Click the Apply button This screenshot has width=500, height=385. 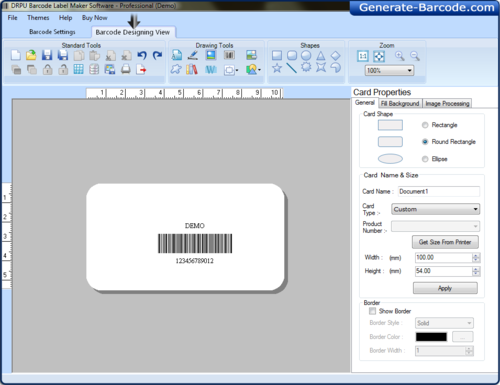coord(445,288)
